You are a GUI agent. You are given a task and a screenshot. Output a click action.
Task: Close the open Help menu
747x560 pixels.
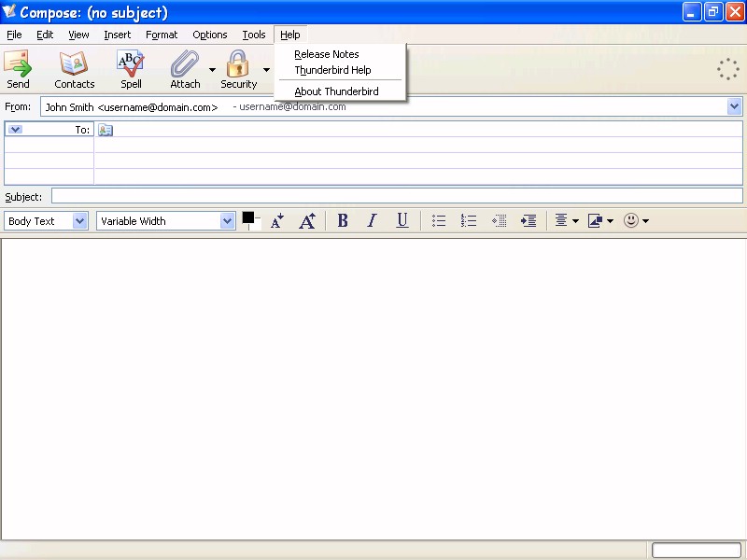tap(290, 35)
